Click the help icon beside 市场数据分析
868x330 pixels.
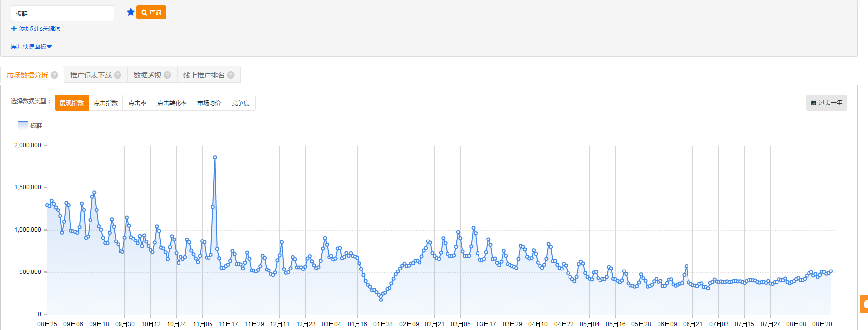(x=54, y=75)
